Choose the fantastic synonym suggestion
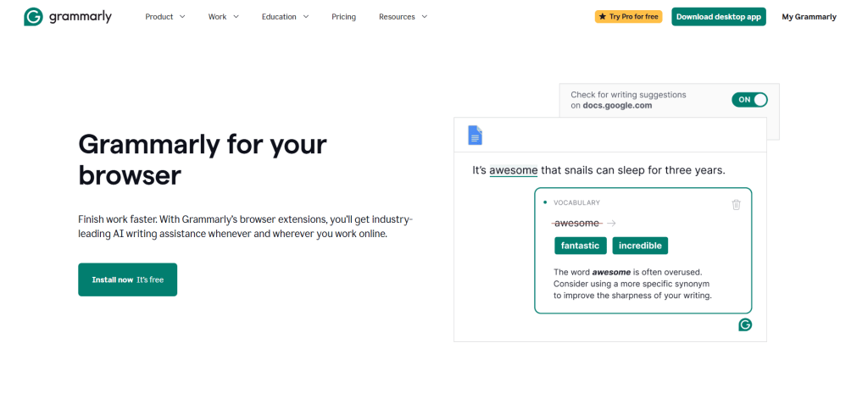Viewport: 868px width, 404px height. [x=580, y=246]
